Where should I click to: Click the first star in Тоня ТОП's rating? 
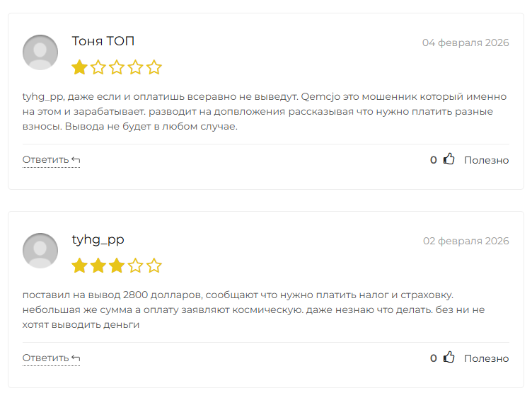click(x=79, y=68)
